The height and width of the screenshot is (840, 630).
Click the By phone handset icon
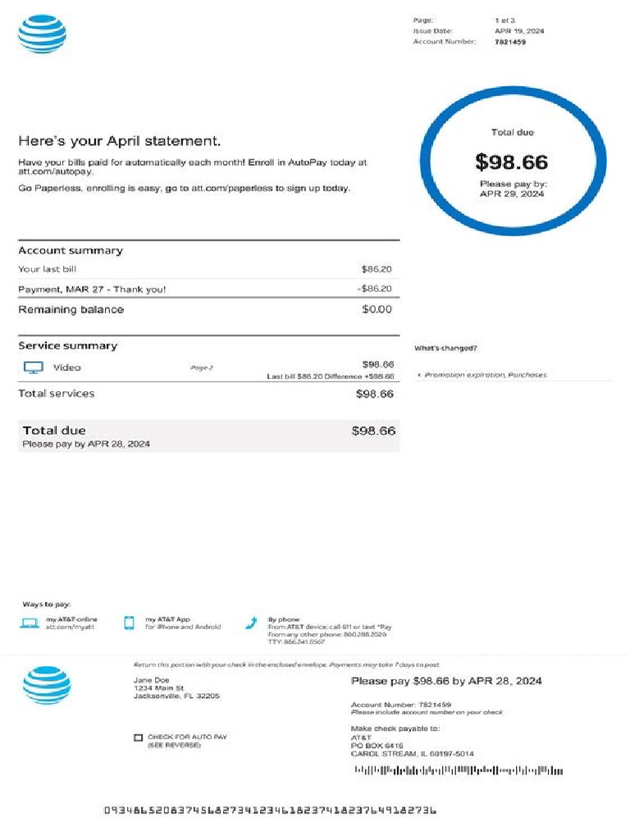click(252, 623)
